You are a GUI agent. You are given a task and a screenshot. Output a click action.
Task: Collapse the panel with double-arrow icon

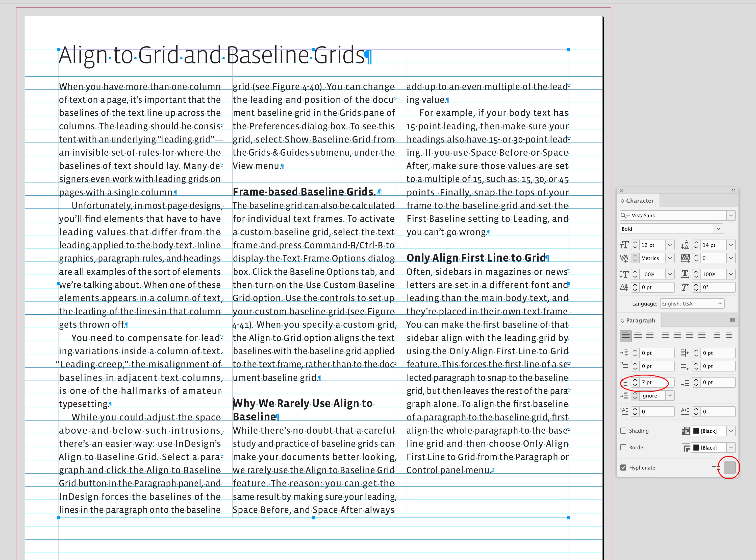(733, 191)
